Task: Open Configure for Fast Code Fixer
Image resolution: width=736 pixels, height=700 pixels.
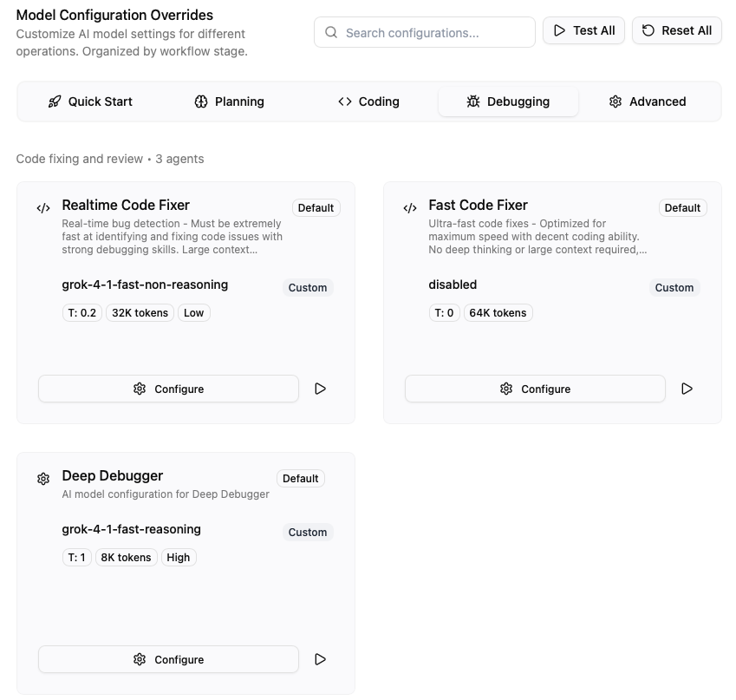Action: click(535, 389)
